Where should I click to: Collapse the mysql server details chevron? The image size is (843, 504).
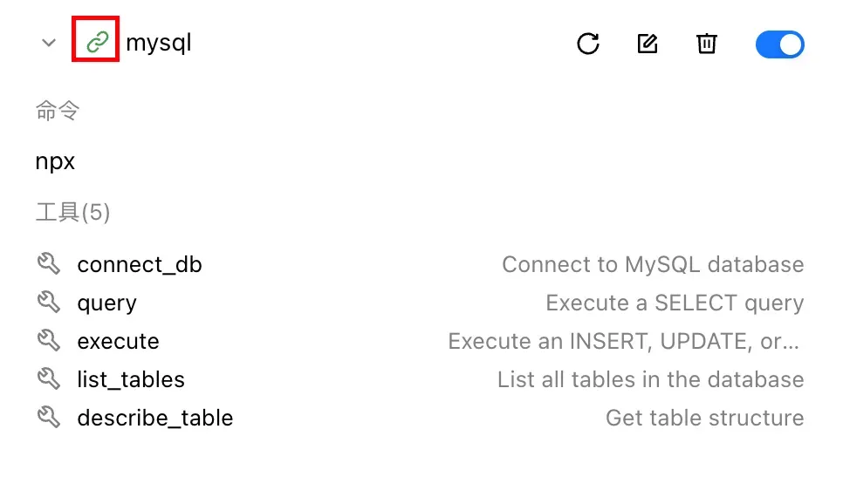[49, 43]
